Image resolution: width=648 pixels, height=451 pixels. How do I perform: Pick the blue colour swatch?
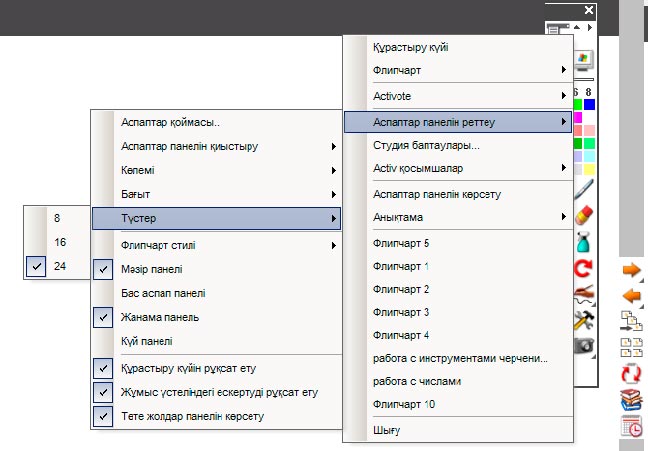[590, 104]
